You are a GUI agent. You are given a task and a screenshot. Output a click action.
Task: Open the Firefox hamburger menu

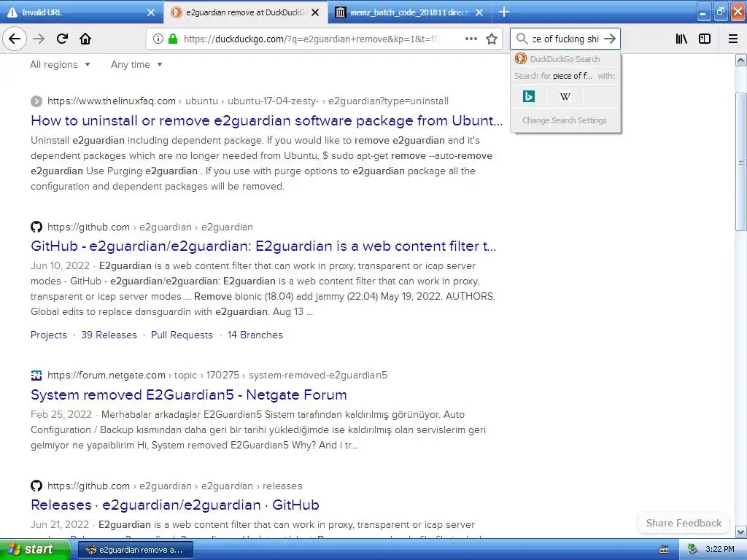733,39
